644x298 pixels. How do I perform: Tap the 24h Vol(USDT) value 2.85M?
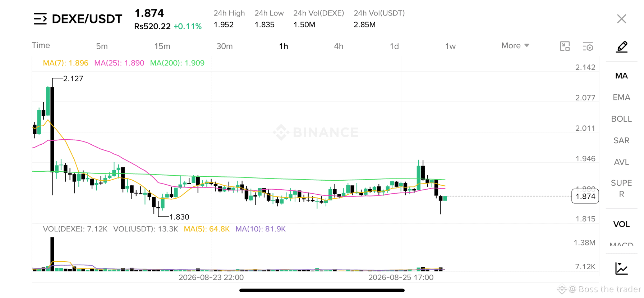click(364, 25)
